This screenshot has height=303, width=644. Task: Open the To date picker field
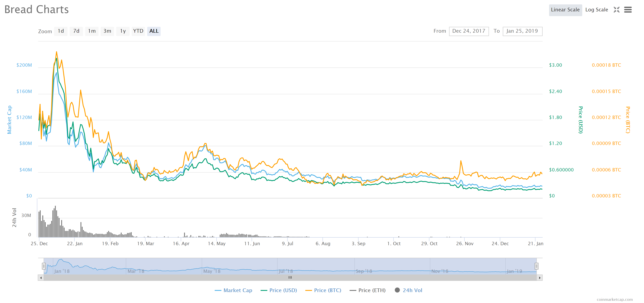click(x=523, y=31)
